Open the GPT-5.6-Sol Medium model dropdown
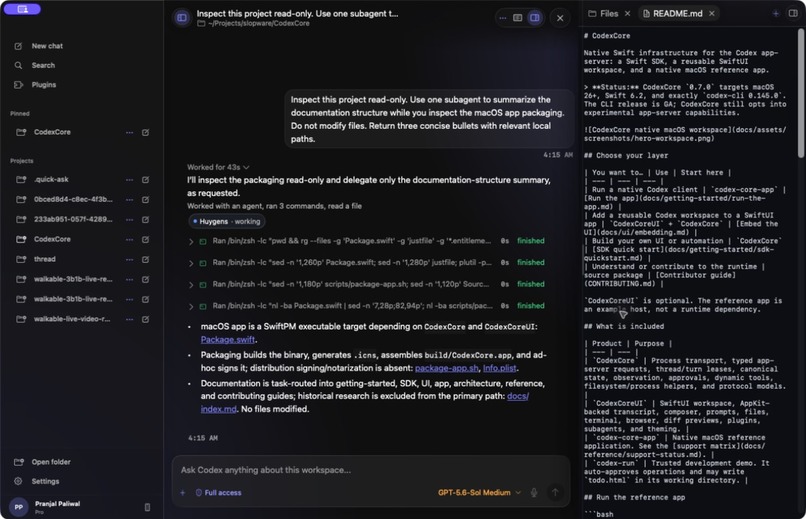This screenshot has height=519, width=806. click(x=479, y=493)
